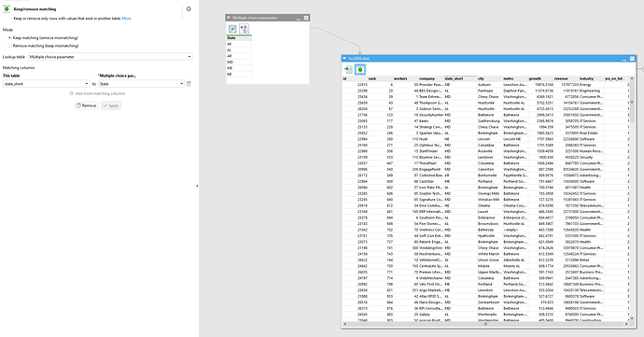Click the trash icon beside the State column
Screen dimensions: 644x337
[x=189, y=84]
